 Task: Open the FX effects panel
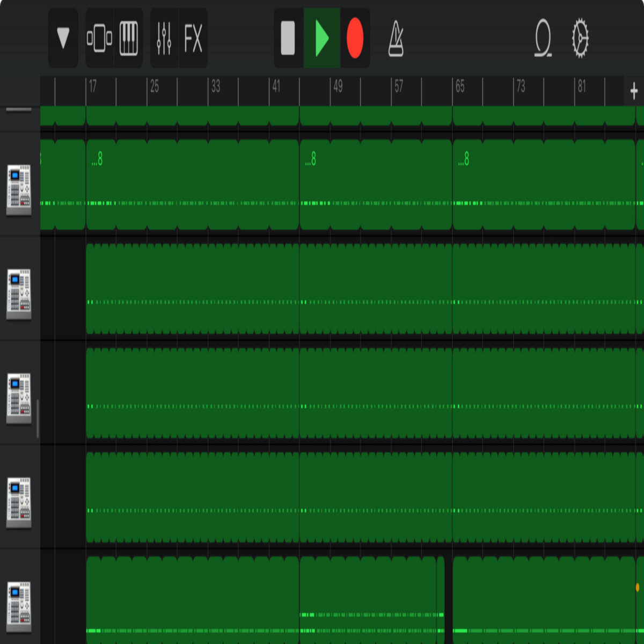193,38
